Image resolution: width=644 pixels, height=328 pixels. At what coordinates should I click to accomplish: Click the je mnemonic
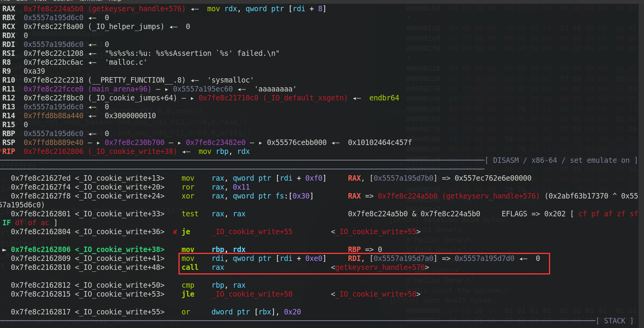pos(186,231)
